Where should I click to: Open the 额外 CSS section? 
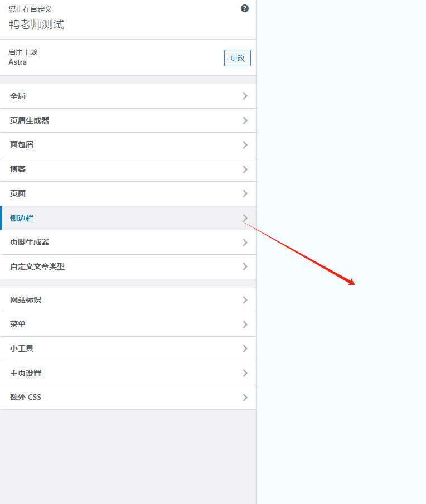coord(128,398)
